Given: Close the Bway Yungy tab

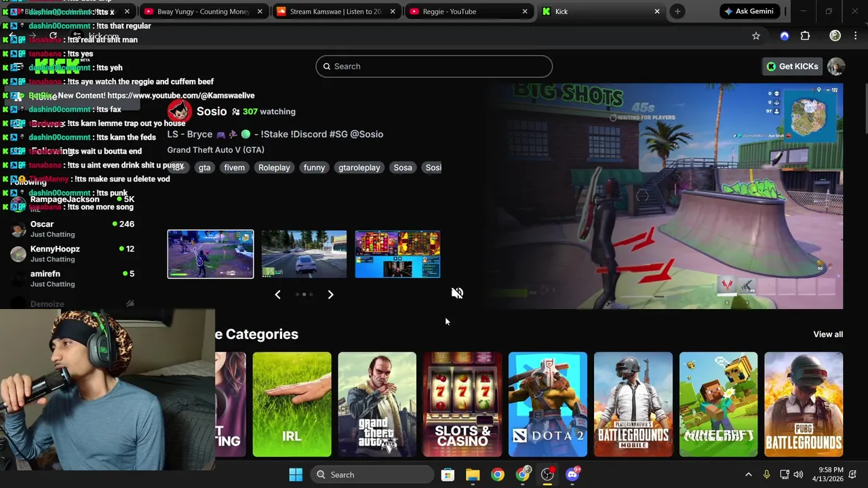Looking at the screenshot, I should pyautogui.click(x=260, y=12).
